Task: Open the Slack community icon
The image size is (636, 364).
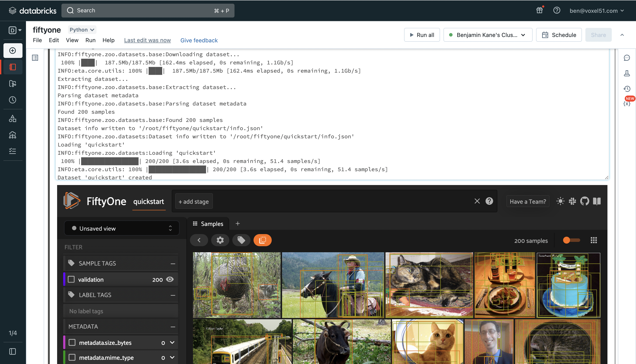Action: coord(572,201)
